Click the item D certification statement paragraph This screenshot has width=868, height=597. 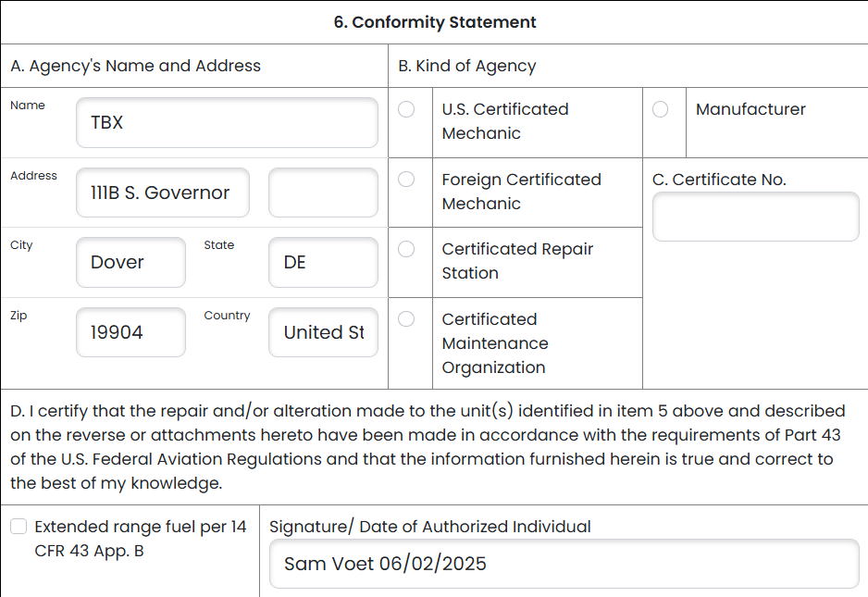426,446
